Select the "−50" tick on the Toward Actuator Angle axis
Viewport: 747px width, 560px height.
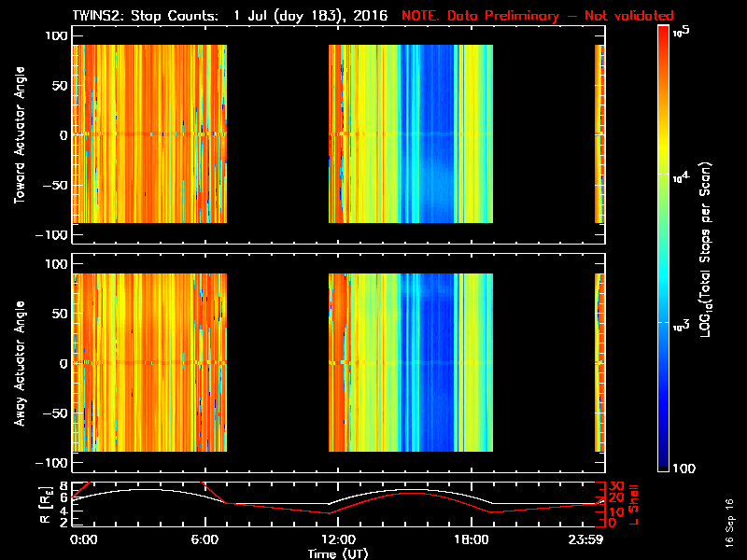pyautogui.click(x=55, y=185)
